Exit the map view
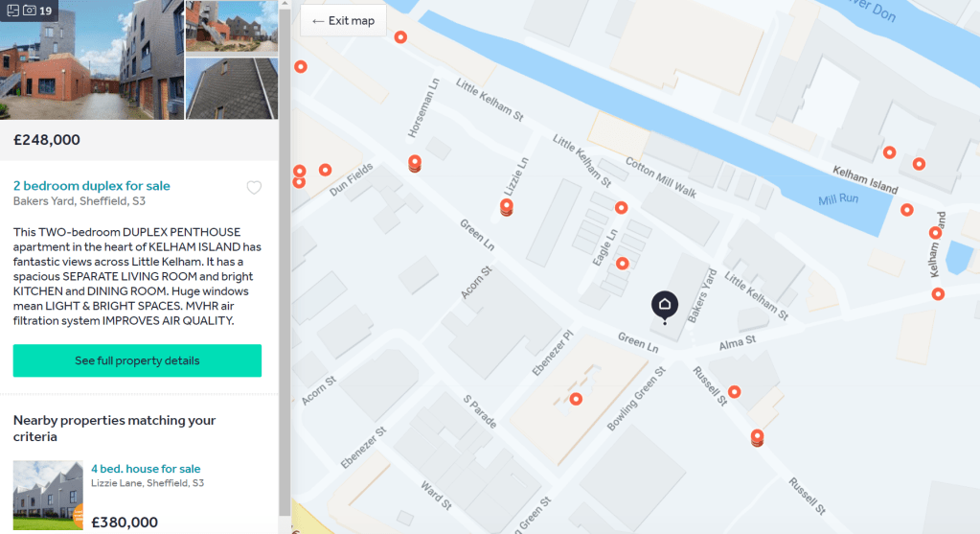The height and width of the screenshot is (534, 980). pyautogui.click(x=343, y=21)
